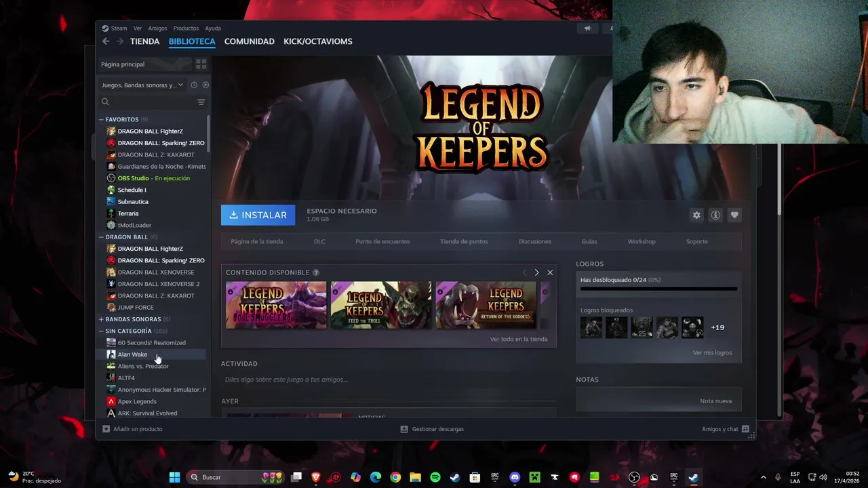Open Gestionar descargas
This screenshot has height=488, width=868.
[432, 429]
